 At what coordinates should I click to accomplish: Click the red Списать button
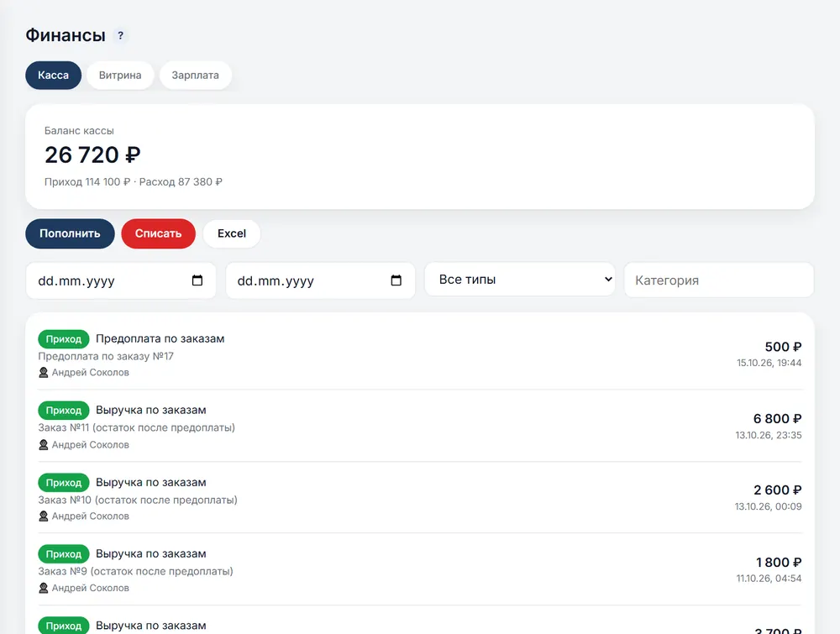(158, 233)
